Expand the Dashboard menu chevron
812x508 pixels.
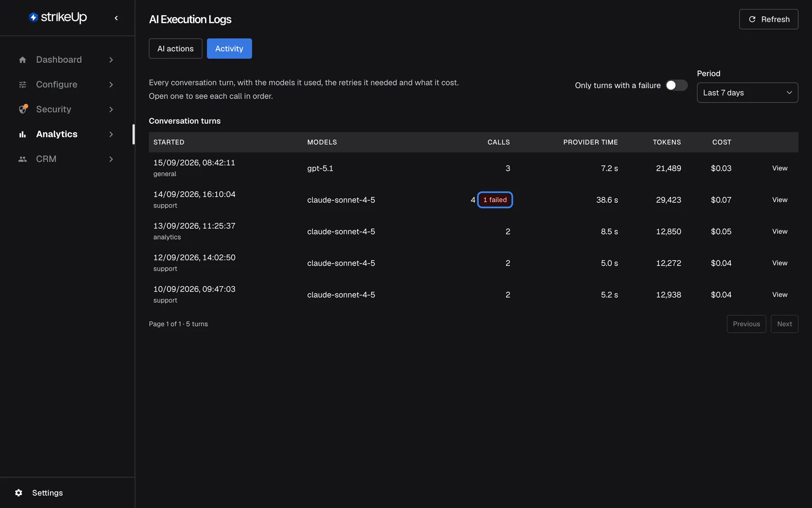tap(111, 60)
